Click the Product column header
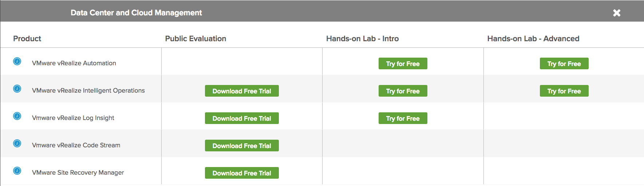This screenshot has height=186, width=644. click(27, 39)
